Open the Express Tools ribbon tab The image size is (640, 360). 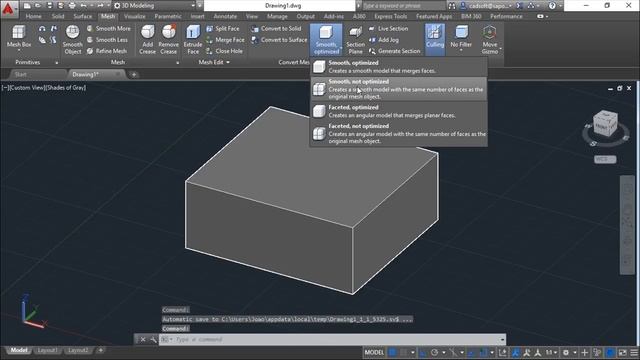pyautogui.click(x=391, y=16)
